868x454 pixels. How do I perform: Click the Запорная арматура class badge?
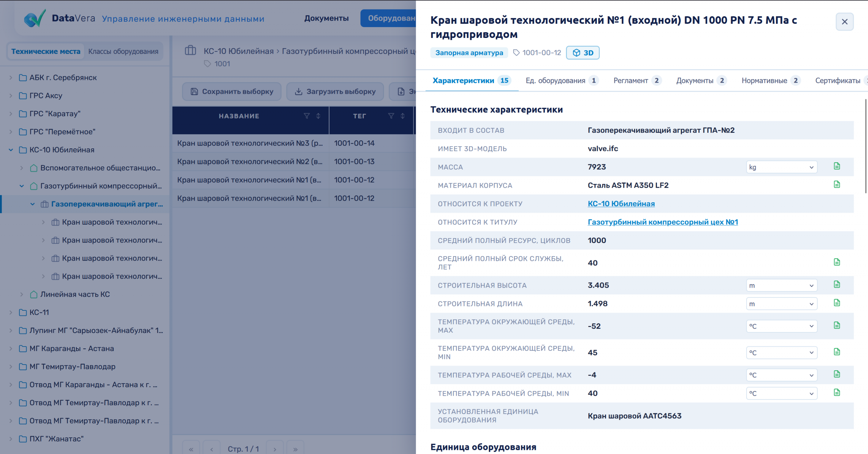[x=469, y=53]
